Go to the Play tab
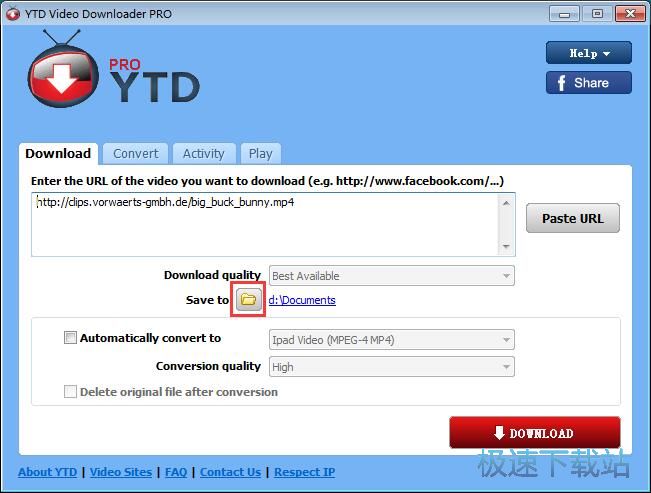This screenshot has width=651, height=493. pos(261,154)
